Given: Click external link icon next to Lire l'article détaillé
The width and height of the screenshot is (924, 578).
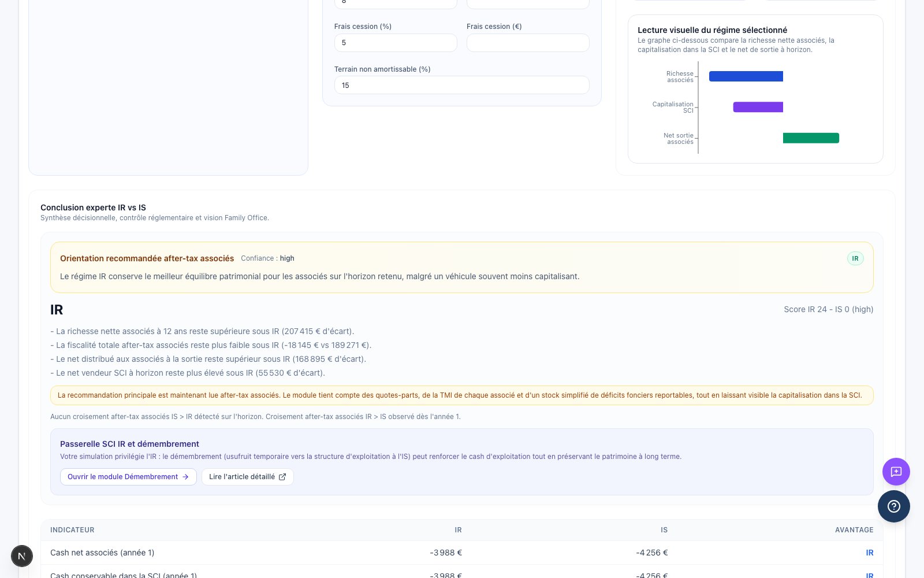Looking at the screenshot, I should pos(282,477).
